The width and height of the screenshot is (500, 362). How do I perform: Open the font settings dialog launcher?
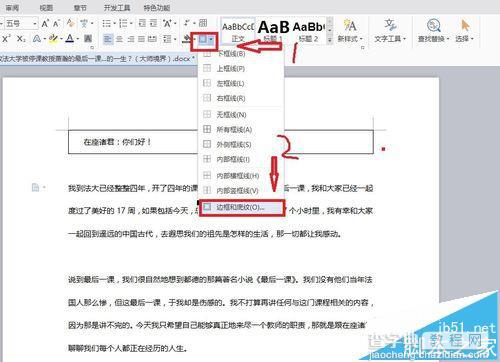pyautogui.click(x=92, y=47)
